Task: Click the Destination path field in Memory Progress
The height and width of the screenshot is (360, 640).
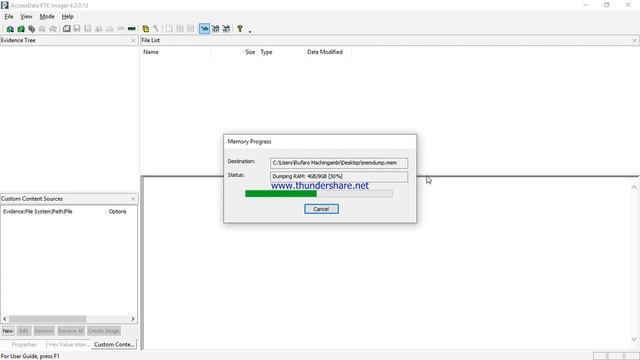Action: [x=339, y=163]
